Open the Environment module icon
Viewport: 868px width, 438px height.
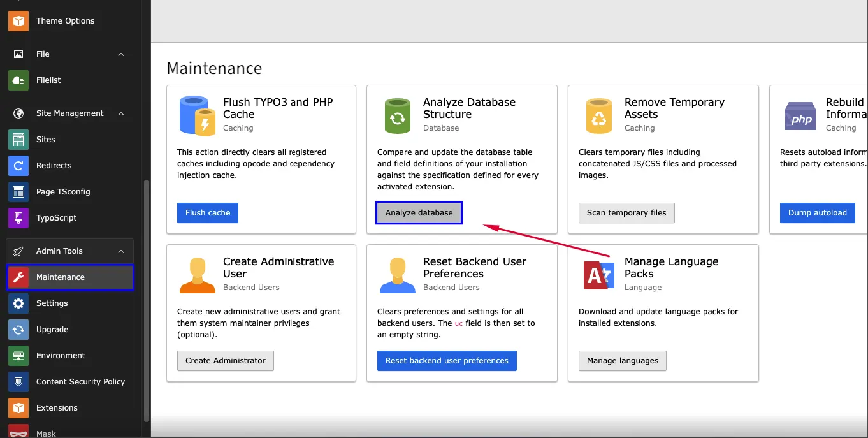[18, 356]
